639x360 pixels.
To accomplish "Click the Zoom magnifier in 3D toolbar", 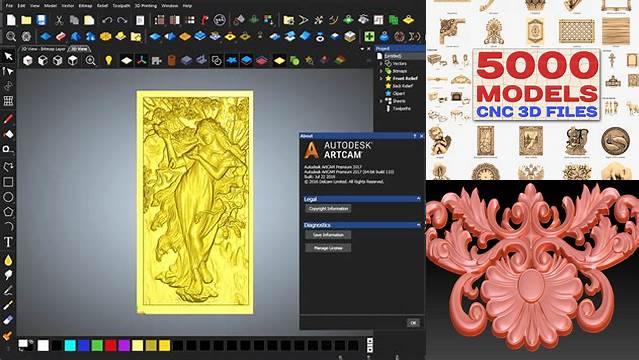I will [x=90, y=61].
